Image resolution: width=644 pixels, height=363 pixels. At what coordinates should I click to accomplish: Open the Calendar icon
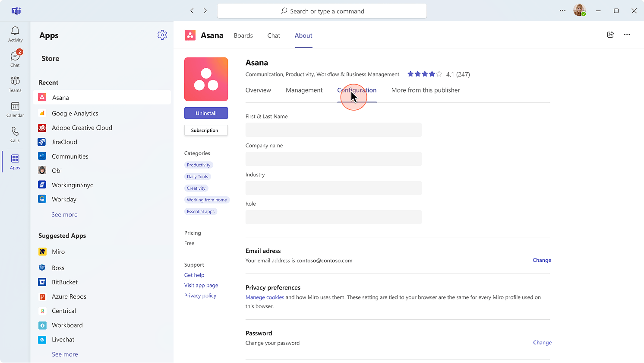tap(15, 109)
